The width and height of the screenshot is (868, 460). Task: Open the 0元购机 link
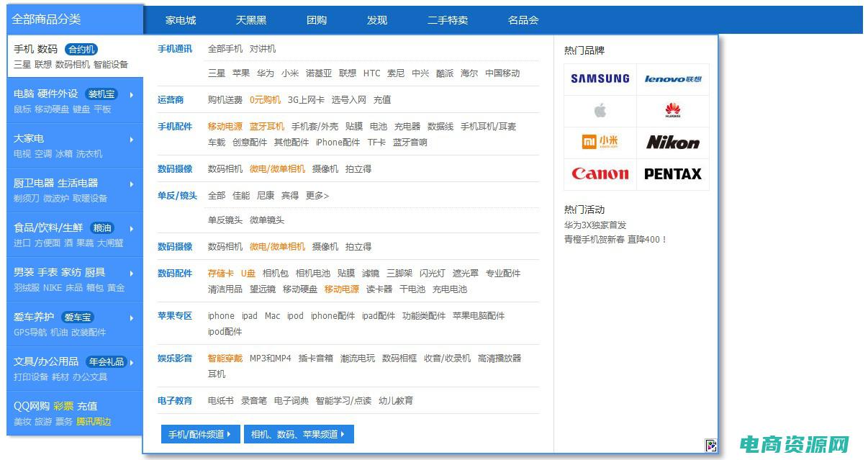point(265,100)
